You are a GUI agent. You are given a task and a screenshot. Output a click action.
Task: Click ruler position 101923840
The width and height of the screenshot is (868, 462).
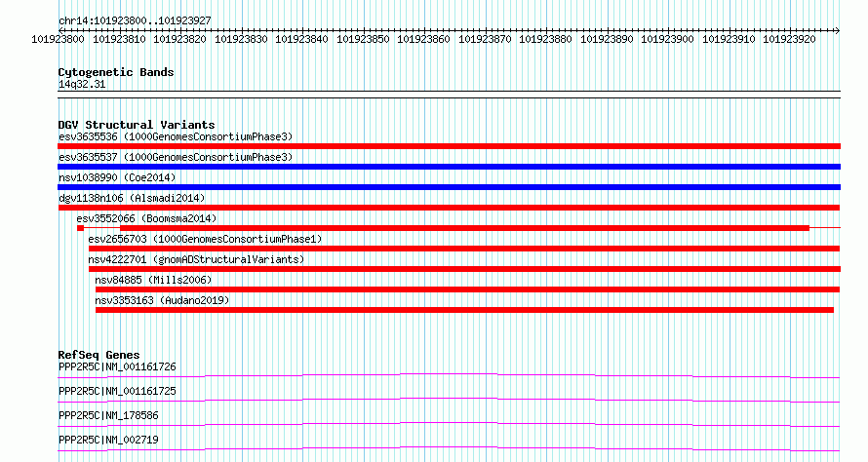[x=301, y=39]
